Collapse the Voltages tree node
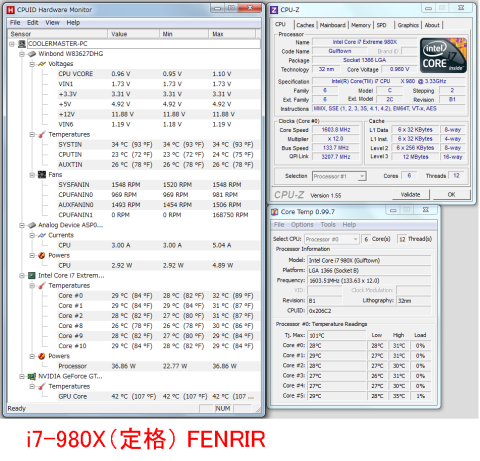Viewport: 480px width, 461px height. click(x=32, y=64)
